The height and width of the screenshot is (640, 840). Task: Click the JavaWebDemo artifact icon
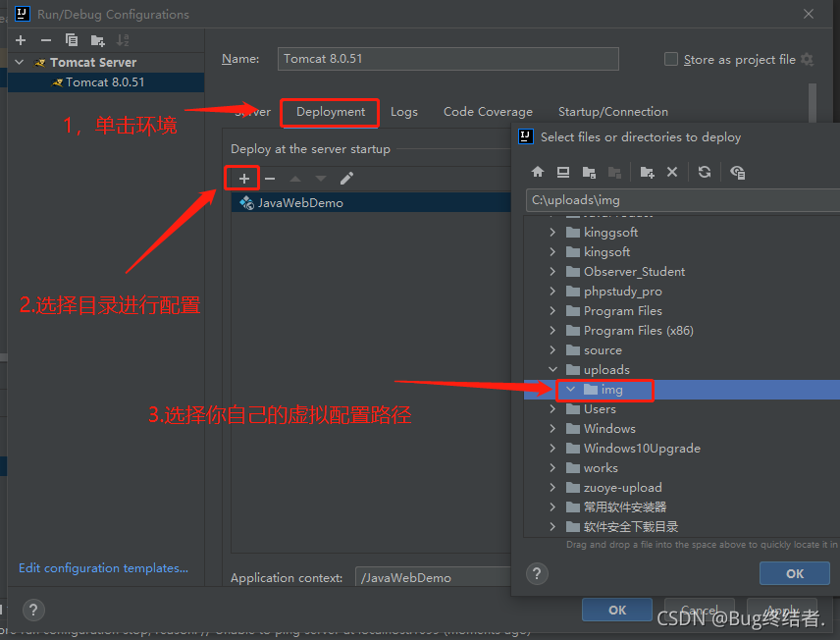(x=246, y=202)
